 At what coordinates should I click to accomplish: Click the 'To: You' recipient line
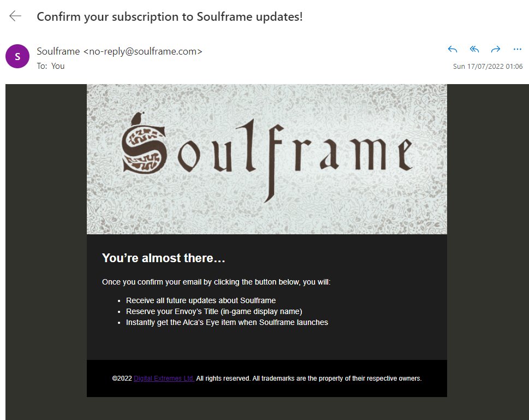pos(51,66)
